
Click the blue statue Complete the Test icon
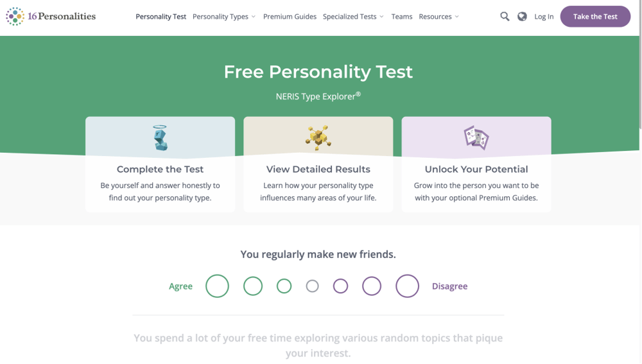[160, 138]
